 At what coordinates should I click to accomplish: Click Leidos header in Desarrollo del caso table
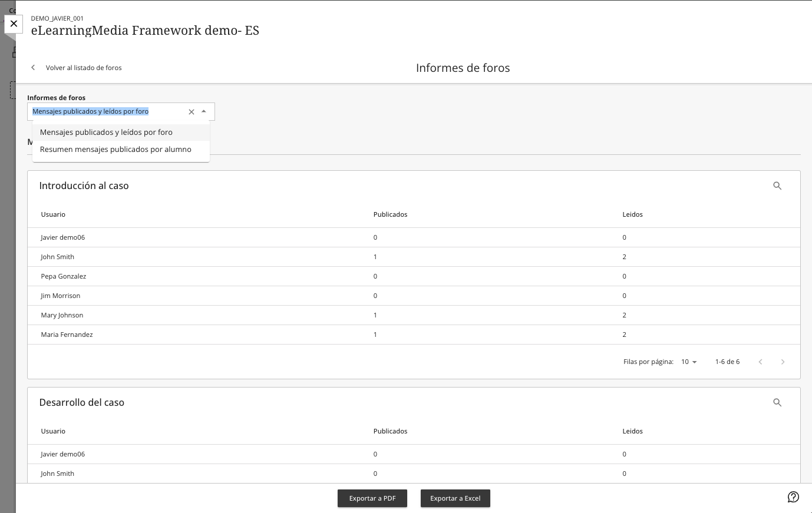(x=632, y=431)
